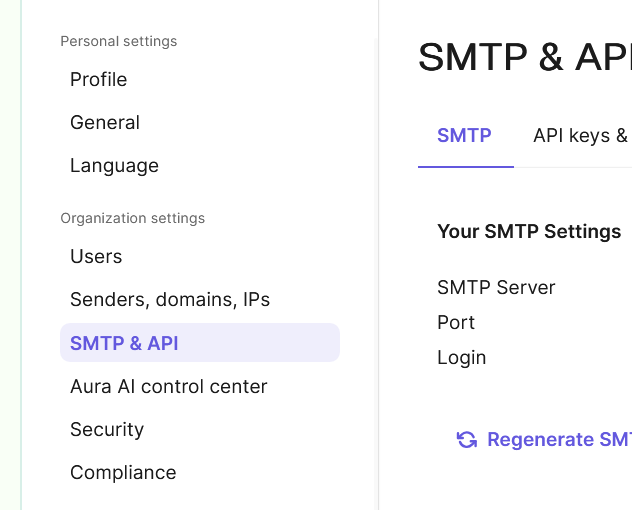Open the Users organization settings
Viewport: 632px width, 510px height.
coord(96,257)
